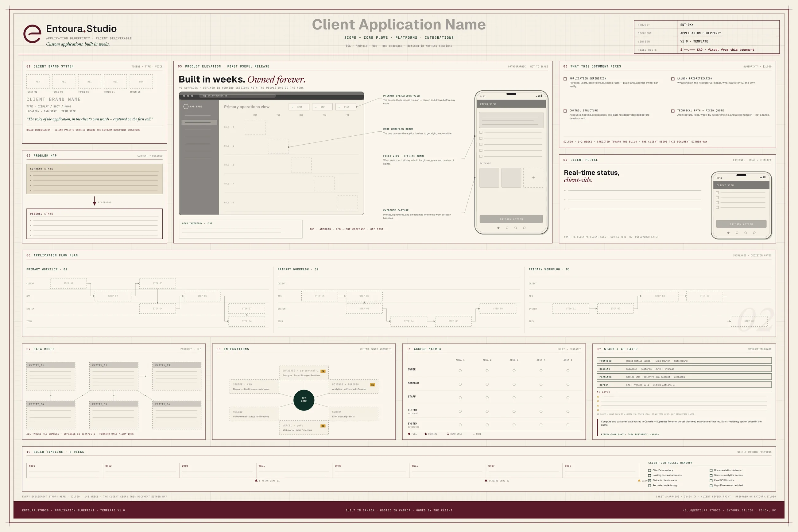Click the STAGING DEMO 01 marker
The height and width of the screenshot is (532, 798).
point(256,480)
